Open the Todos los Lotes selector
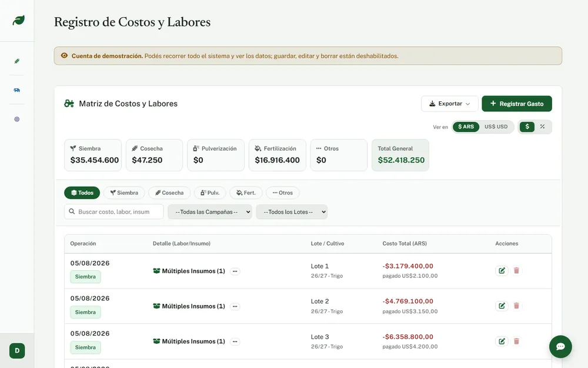Image resolution: width=588 pixels, height=368 pixels. pos(292,212)
